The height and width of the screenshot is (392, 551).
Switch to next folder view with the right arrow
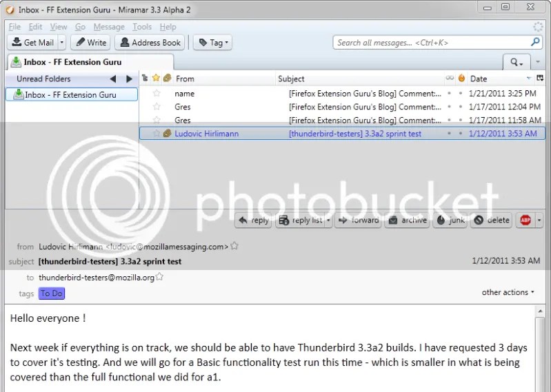129,79
